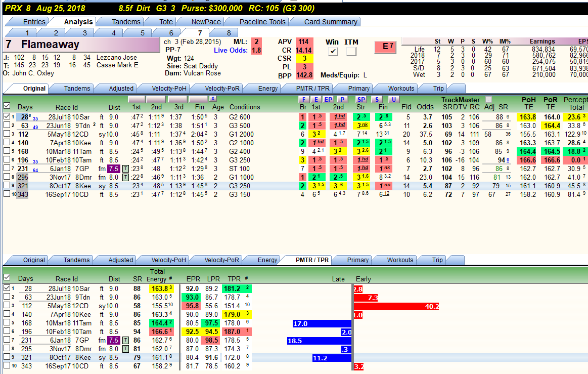Image resolution: width=588 pixels, height=374 pixels.
Task: Open the Energy tab in the upper panel
Action: 268,89
